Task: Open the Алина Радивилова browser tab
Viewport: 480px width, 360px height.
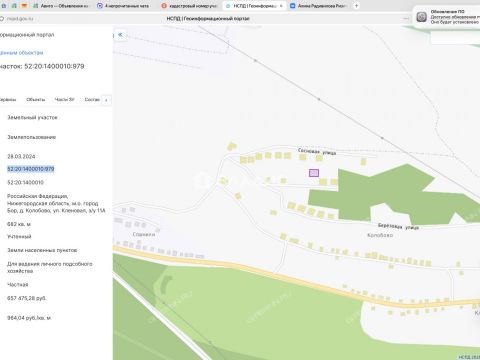Action: (x=318, y=6)
